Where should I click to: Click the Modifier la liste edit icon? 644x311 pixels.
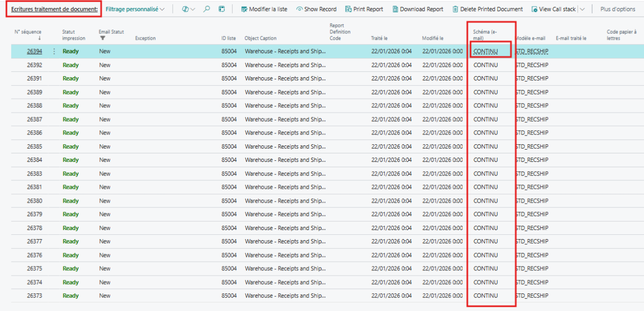pyautogui.click(x=244, y=9)
